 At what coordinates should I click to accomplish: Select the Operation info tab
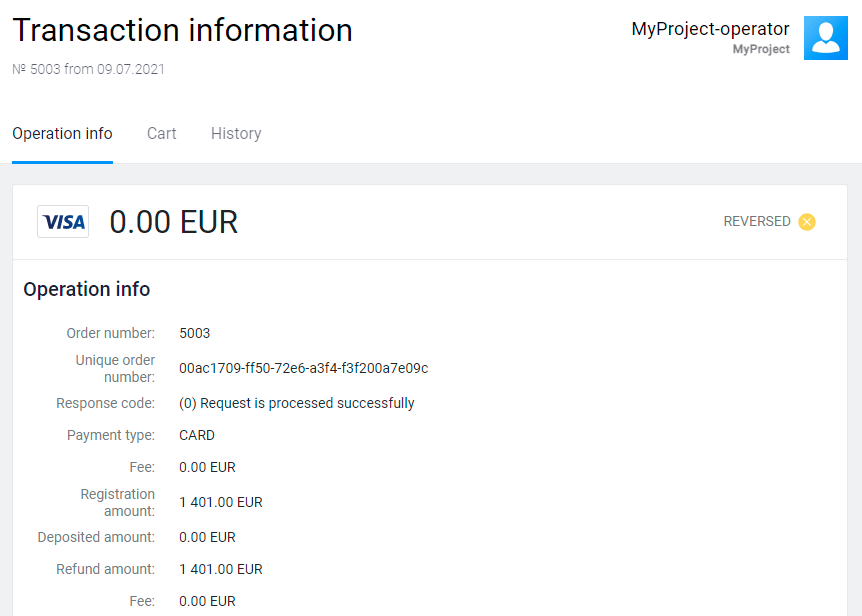pyautogui.click(x=62, y=134)
